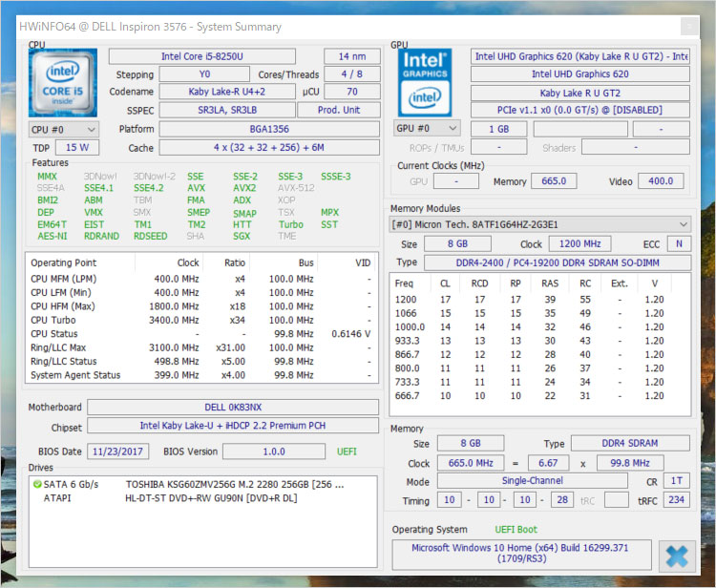Click the DDR4-2400 / PC4-19200 type field

[x=558, y=262]
